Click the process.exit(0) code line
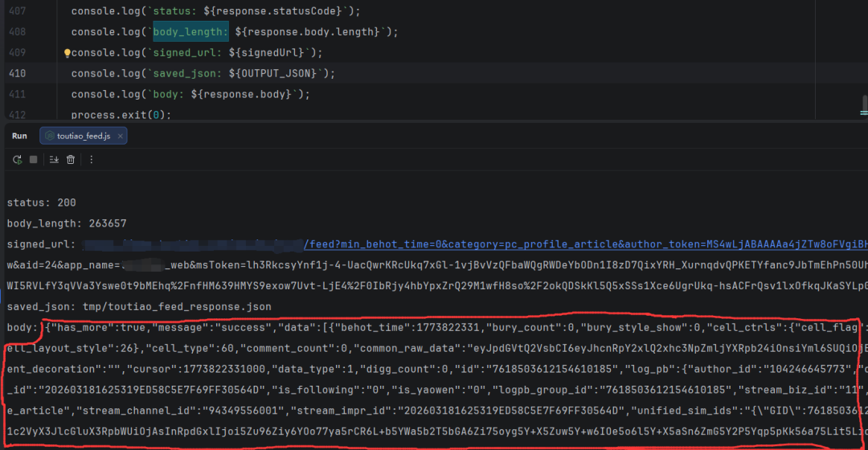Image resolution: width=868 pixels, height=450 pixels. tap(121, 115)
